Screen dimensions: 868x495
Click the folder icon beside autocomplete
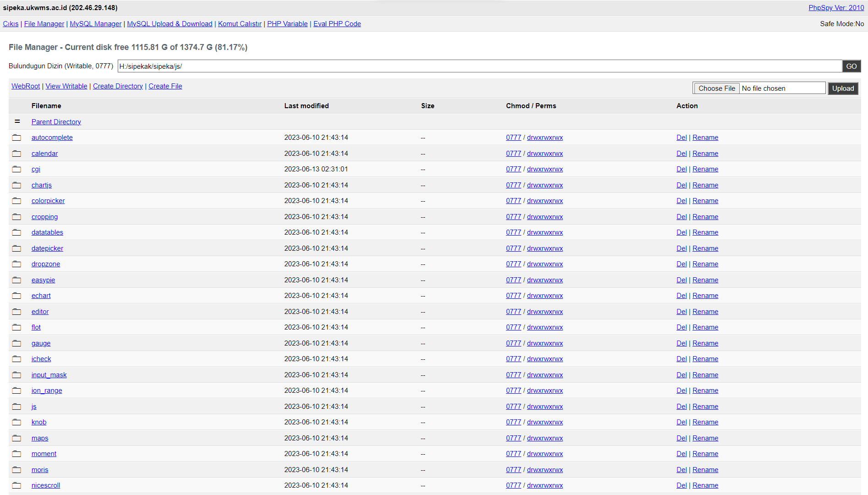[16, 137]
